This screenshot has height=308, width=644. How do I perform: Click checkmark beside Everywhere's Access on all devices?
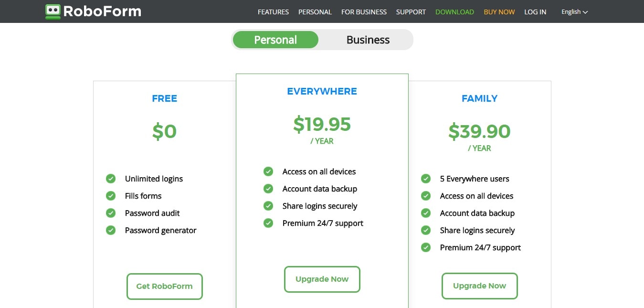(268, 171)
